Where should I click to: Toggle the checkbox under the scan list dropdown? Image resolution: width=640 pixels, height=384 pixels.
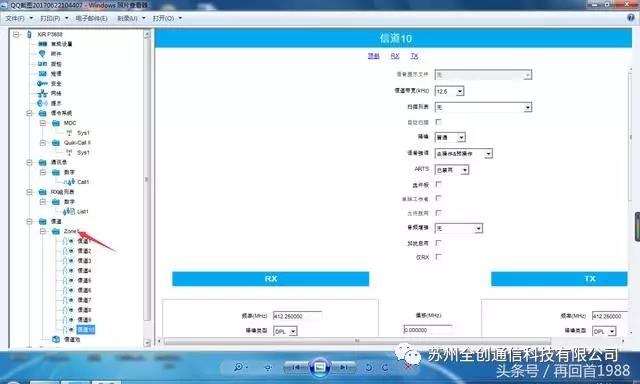click(438, 122)
